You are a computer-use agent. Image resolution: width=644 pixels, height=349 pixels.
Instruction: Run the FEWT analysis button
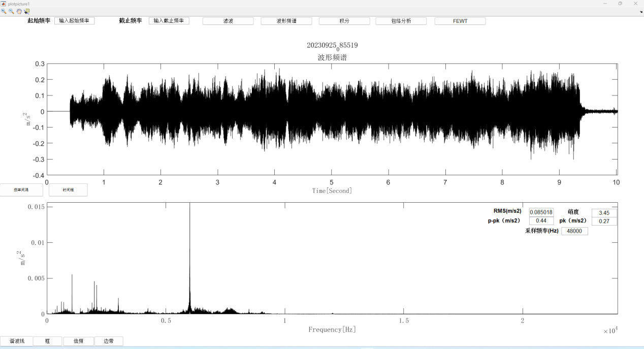460,21
